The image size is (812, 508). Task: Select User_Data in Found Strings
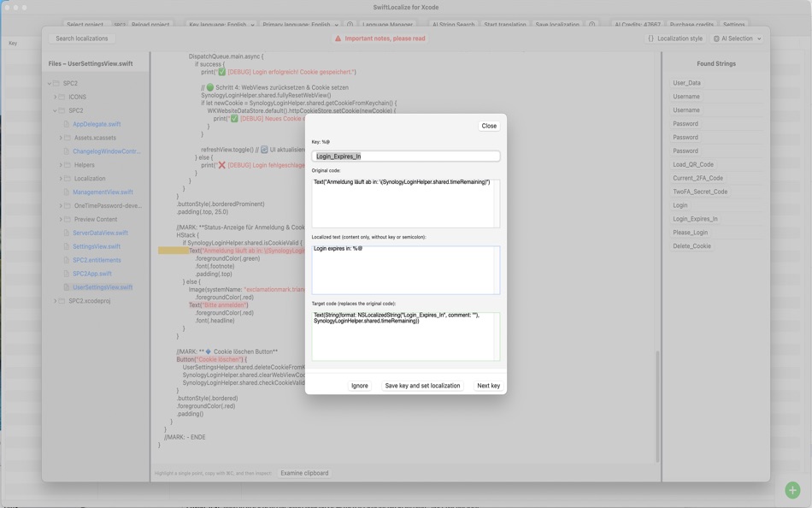(x=686, y=83)
